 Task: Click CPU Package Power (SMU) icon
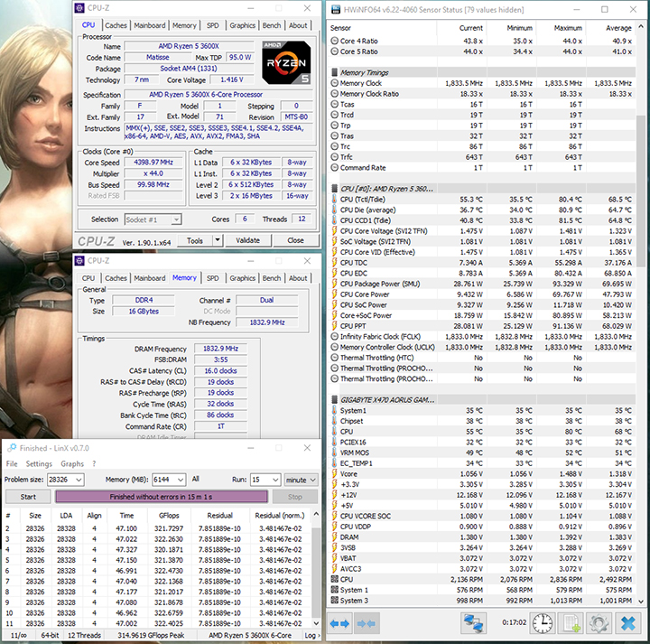pos(335,284)
